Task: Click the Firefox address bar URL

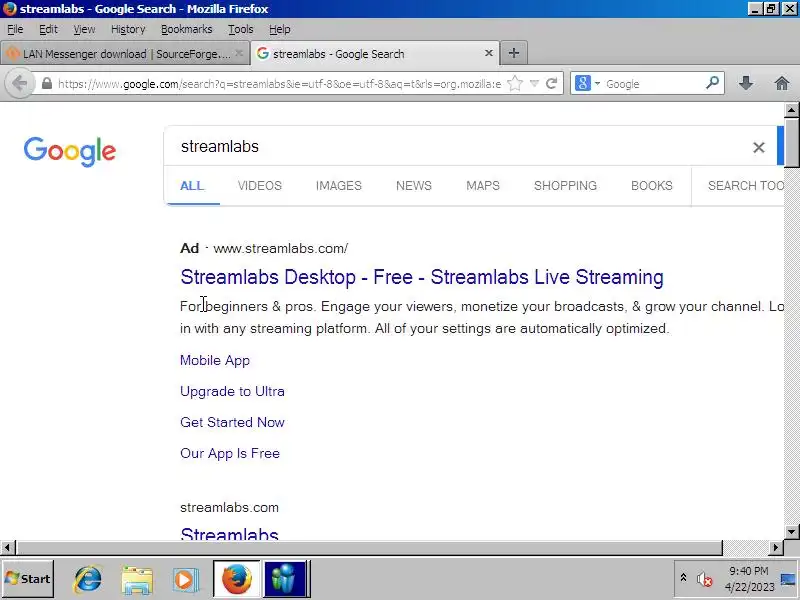Action: pyautogui.click(x=279, y=84)
